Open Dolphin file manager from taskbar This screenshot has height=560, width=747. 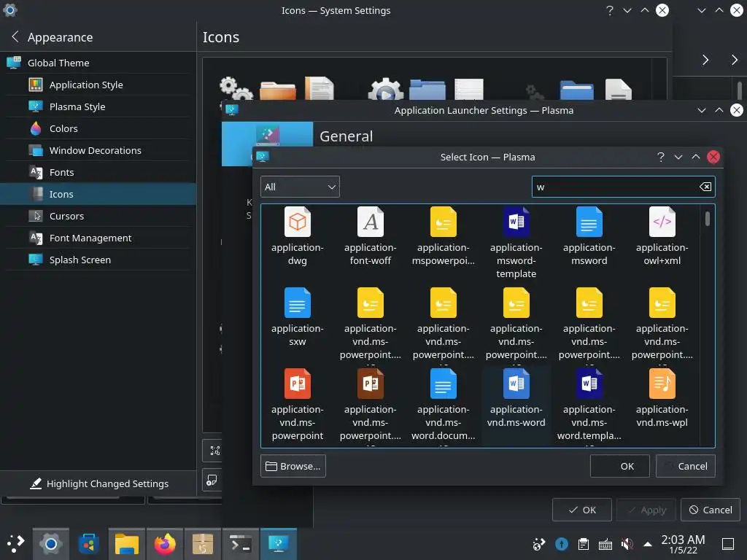click(127, 543)
